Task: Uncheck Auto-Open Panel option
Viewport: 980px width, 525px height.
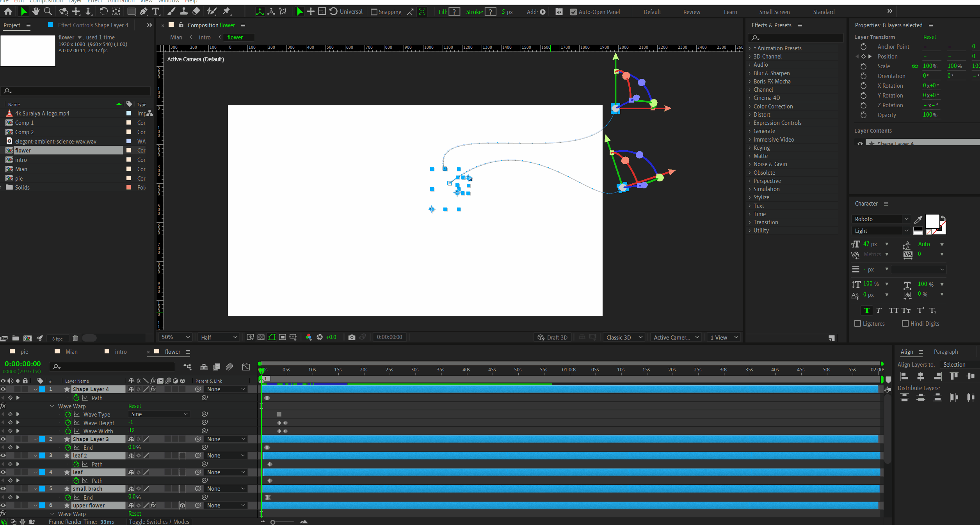Action: click(x=573, y=12)
